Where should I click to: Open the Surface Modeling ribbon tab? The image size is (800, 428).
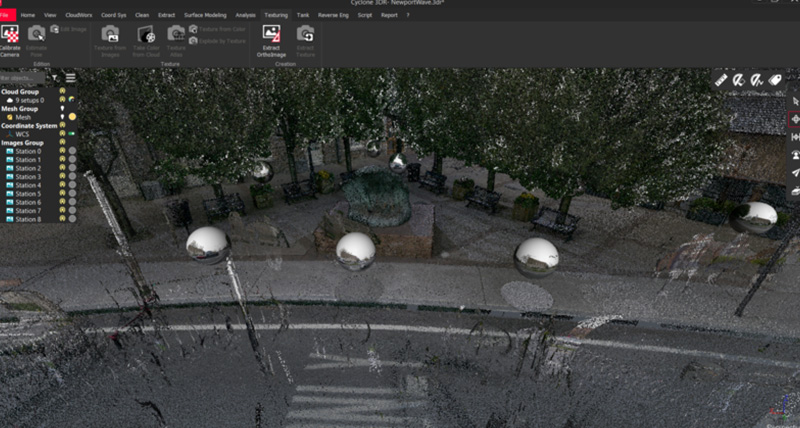(205, 16)
